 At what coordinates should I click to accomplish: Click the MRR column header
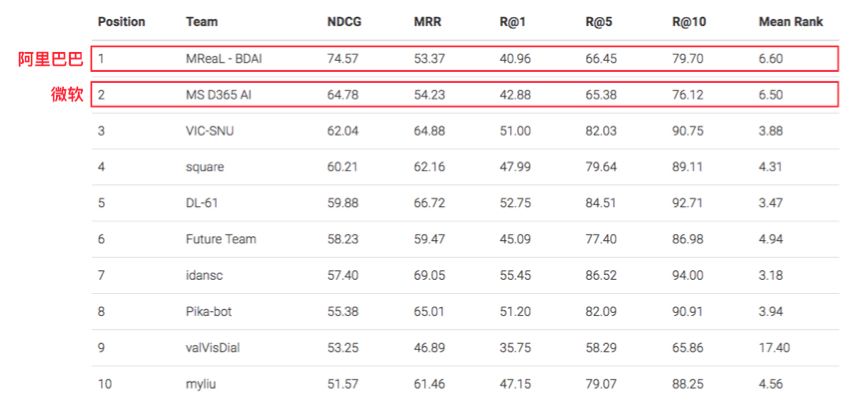coord(428,21)
